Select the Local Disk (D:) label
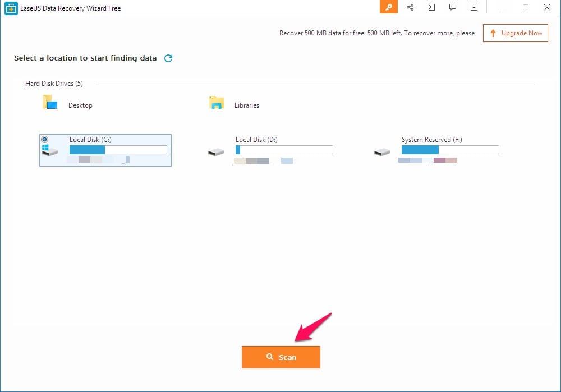 coord(256,140)
